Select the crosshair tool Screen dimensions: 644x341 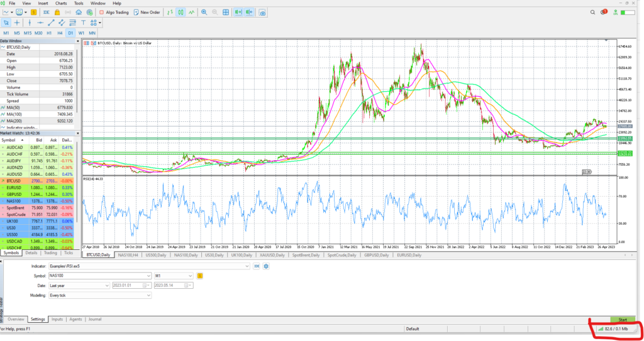tap(17, 23)
